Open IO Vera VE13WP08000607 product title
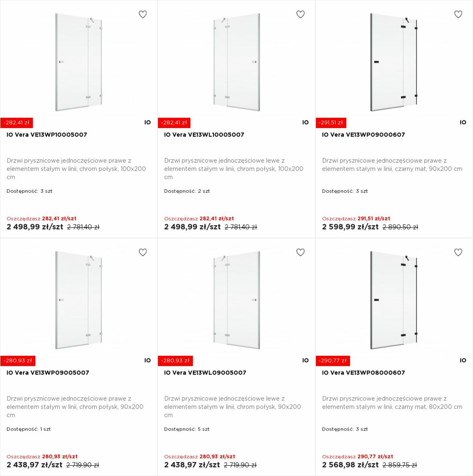Screen dimensions: 473x476 click(x=364, y=373)
